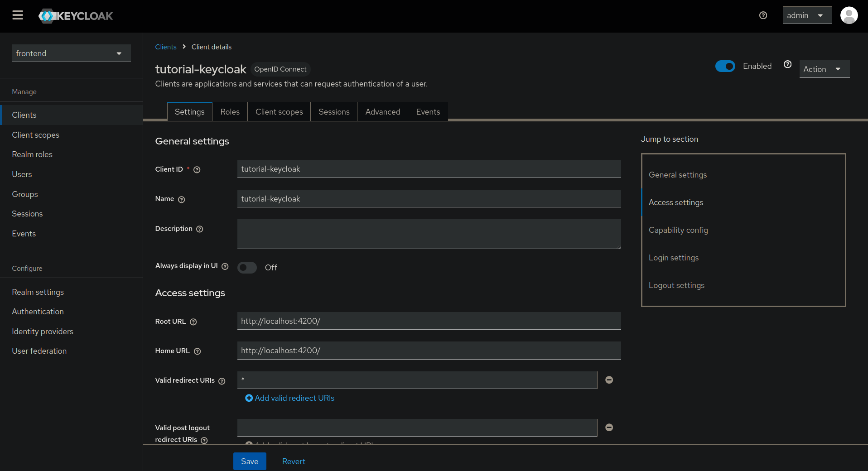This screenshot has height=471, width=868.
Task: Open Client scopes in the sidebar
Action: pos(71,135)
